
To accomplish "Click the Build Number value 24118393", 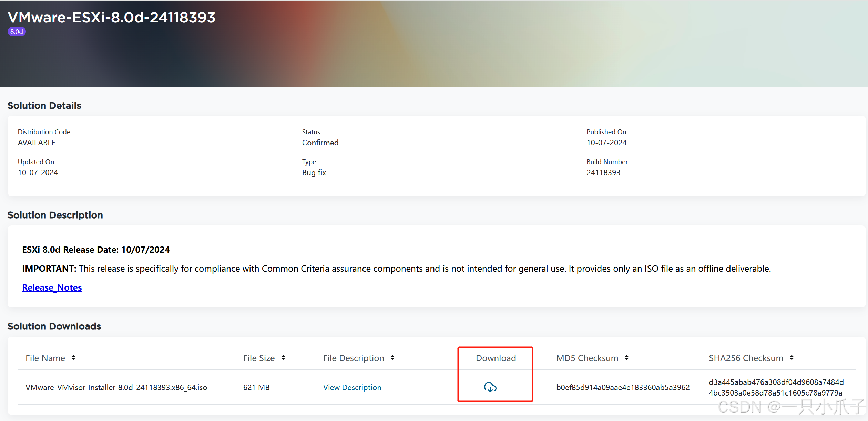I will point(603,172).
